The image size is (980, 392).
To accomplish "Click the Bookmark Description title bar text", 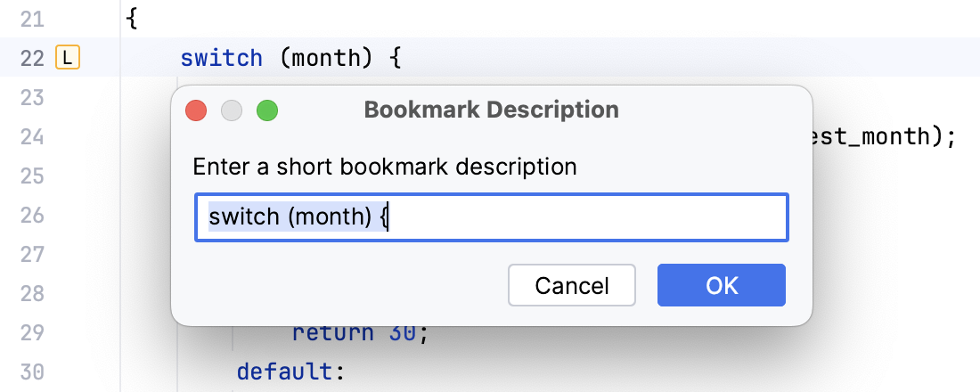I will (491, 110).
